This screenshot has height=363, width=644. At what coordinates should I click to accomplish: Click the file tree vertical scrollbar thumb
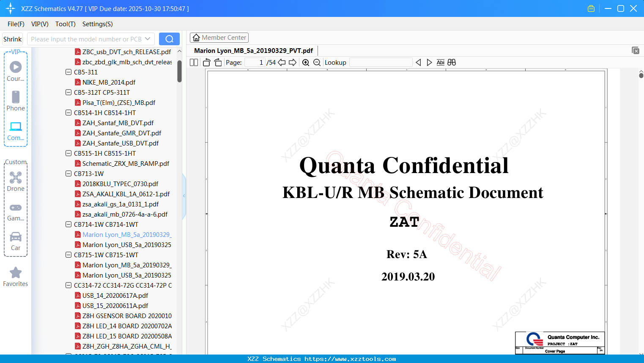179,71
